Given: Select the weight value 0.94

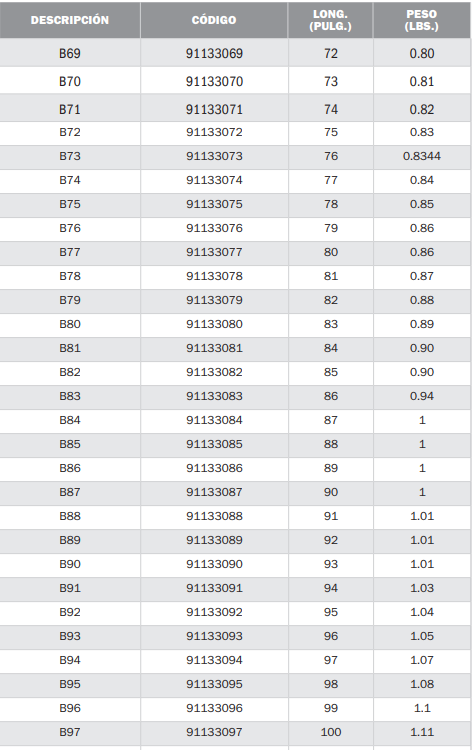Looking at the screenshot, I should (x=421, y=397).
